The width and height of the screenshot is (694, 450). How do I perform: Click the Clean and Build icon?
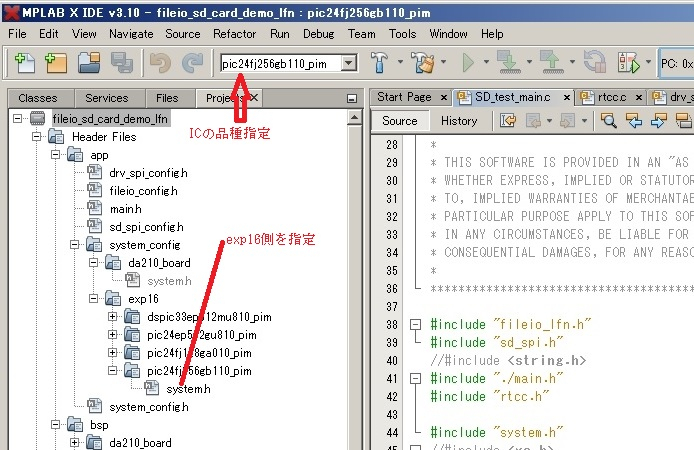click(x=423, y=62)
